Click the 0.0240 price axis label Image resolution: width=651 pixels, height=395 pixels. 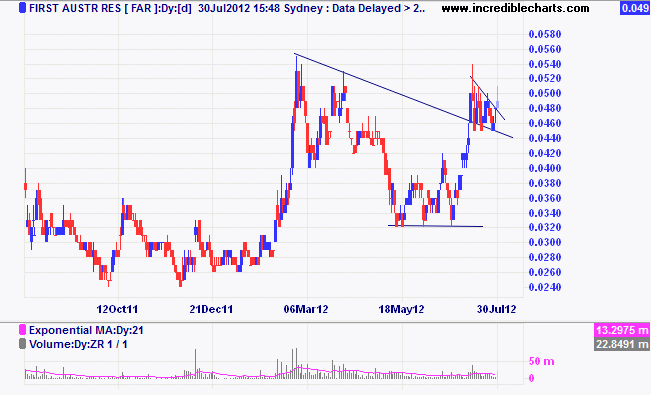click(545, 287)
